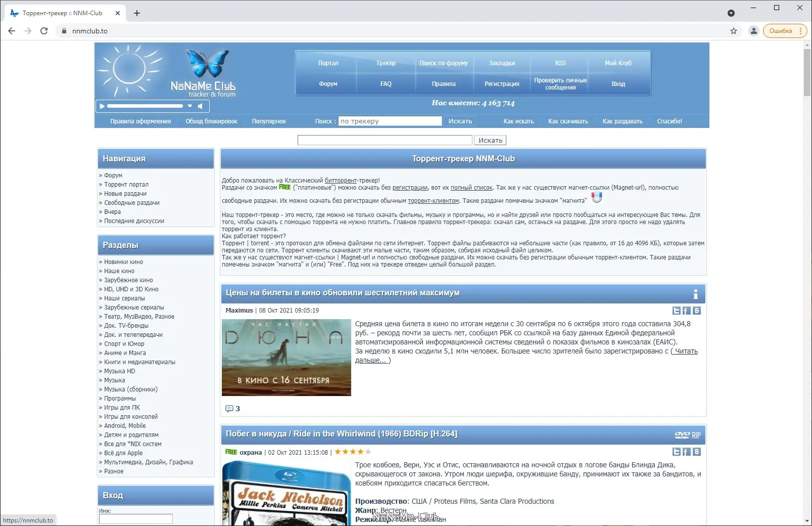This screenshot has width=812, height=526.
Task: Open the Дюна movie poster thumbnail
Action: point(286,358)
